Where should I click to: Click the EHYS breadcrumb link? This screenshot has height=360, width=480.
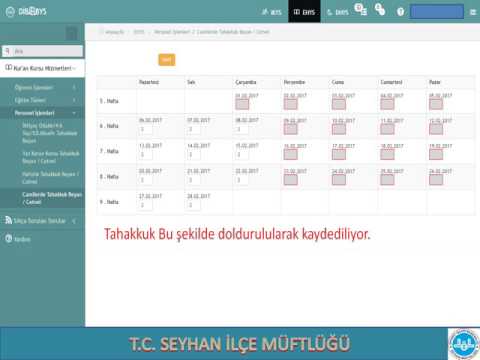[x=139, y=32]
